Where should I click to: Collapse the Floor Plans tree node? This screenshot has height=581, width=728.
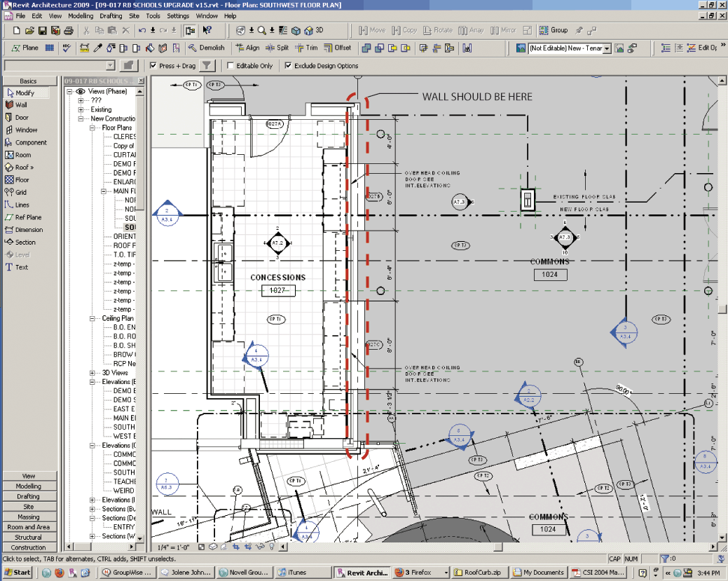click(x=93, y=128)
